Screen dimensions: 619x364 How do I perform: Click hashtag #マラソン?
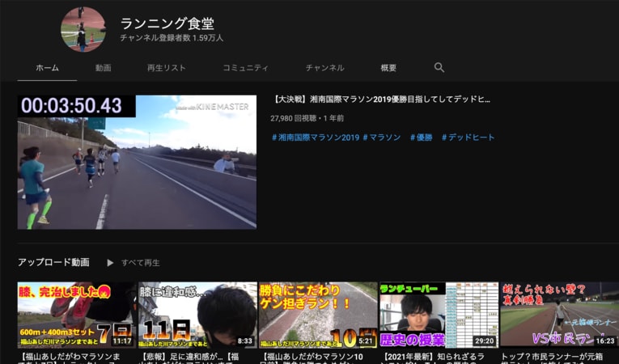click(x=382, y=138)
